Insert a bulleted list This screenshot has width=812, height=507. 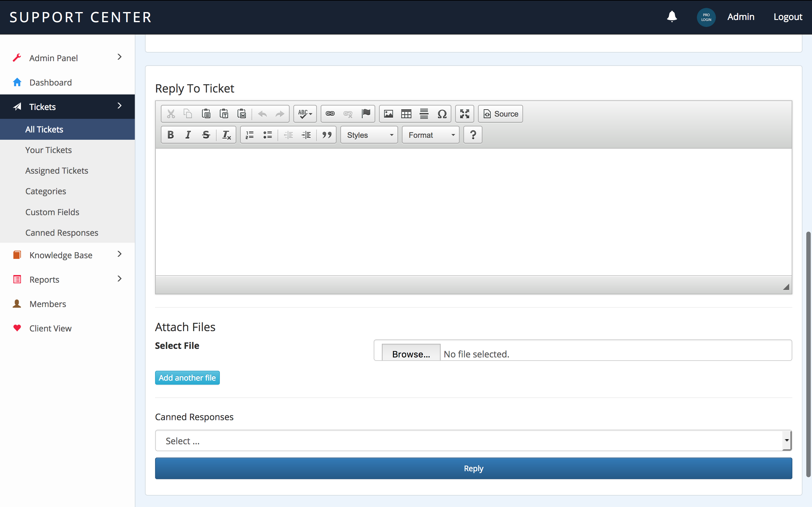click(267, 135)
